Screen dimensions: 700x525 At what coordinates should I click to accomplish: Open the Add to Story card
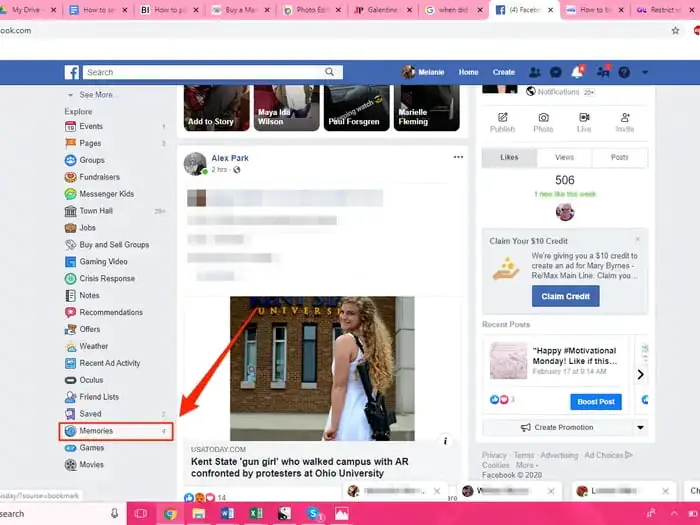(x=217, y=108)
